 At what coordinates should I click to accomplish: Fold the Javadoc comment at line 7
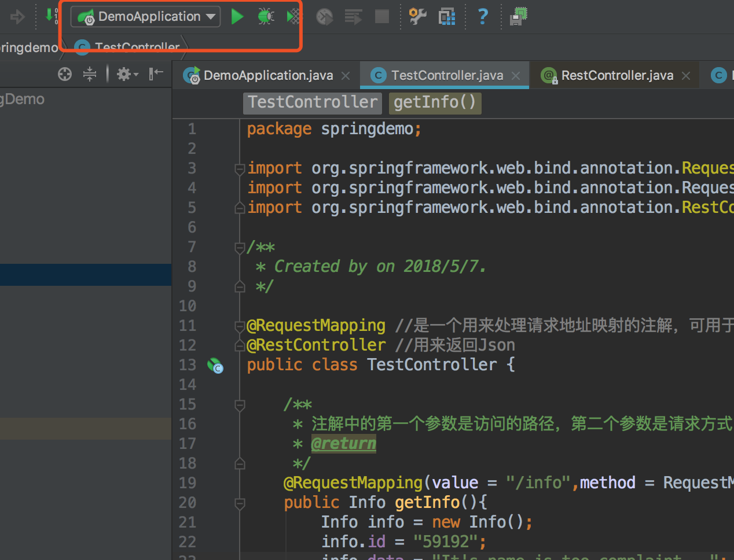[240, 248]
